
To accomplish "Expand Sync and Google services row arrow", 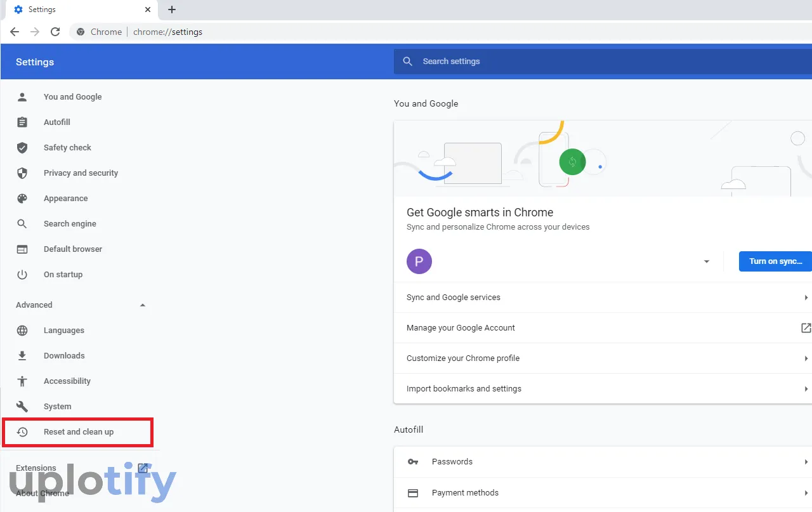I will click(x=806, y=298).
